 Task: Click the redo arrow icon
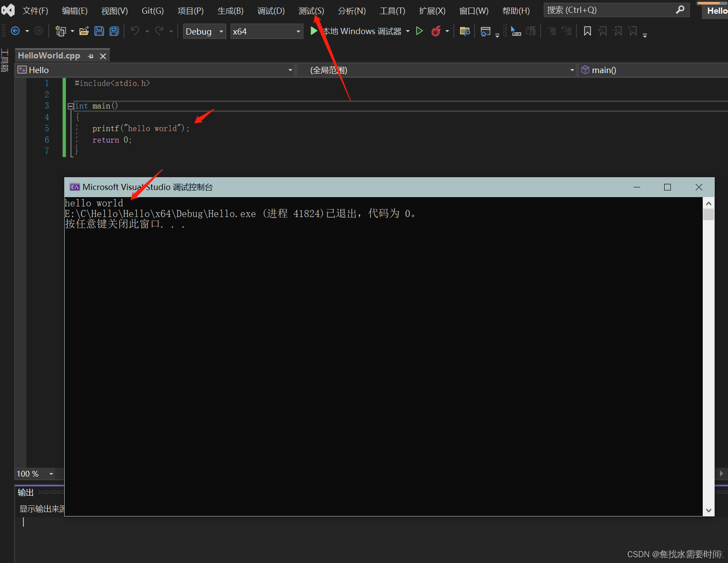coord(159,31)
